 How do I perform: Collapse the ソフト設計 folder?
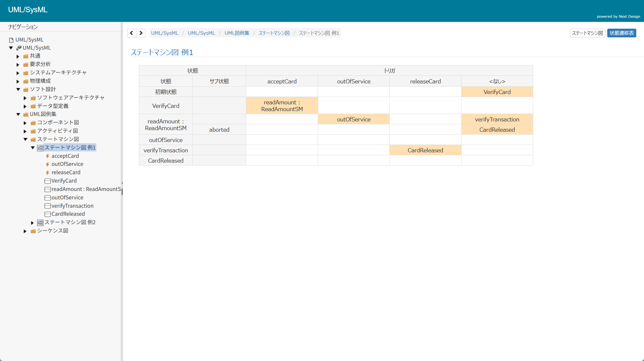pyautogui.click(x=18, y=90)
